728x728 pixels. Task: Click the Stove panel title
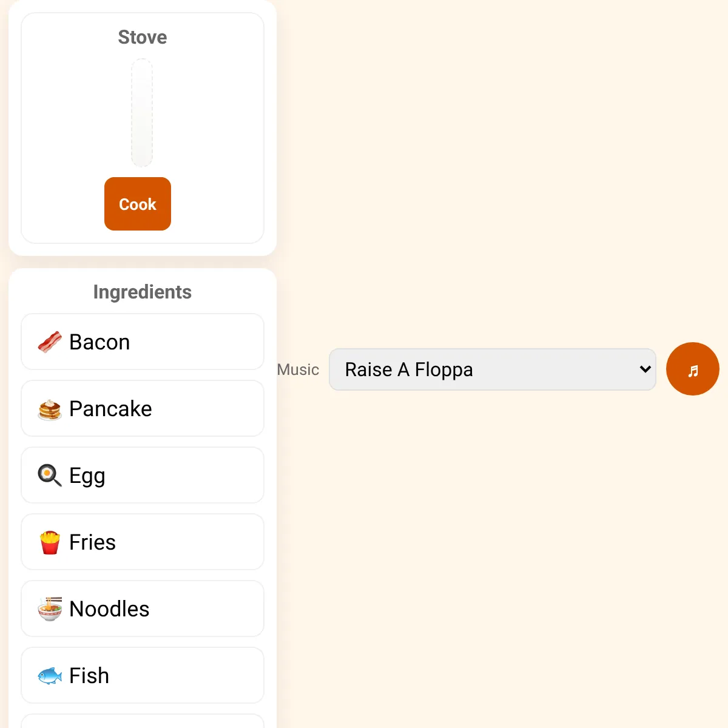143,37
